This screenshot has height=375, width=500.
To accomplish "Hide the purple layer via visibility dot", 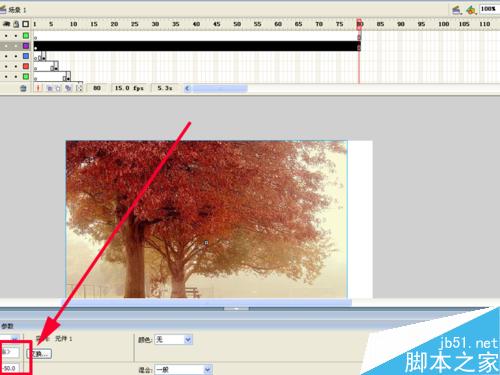I will pos(6,46).
